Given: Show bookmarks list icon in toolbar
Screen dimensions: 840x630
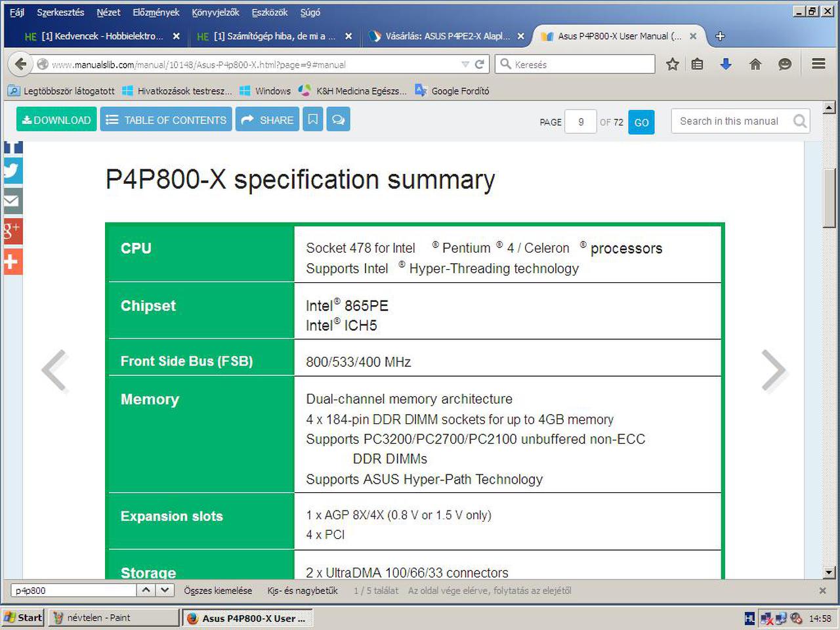Looking at the screenshot, I should point(697,64).
